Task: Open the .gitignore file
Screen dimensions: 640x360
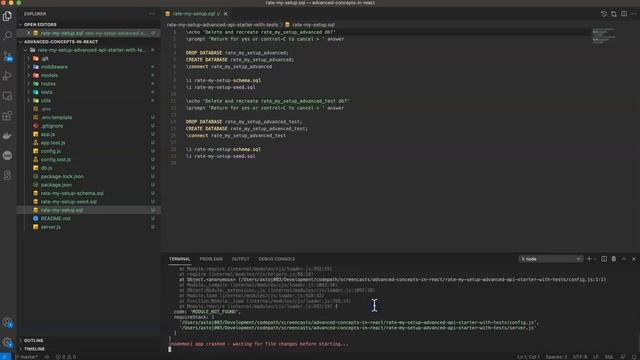Action: pyautogui.click(x=52, y=126)
